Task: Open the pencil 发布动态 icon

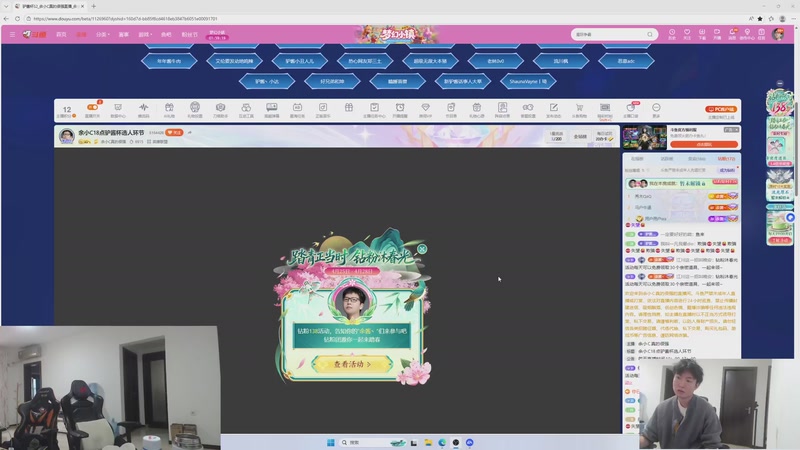Action: tap(553, 109)
